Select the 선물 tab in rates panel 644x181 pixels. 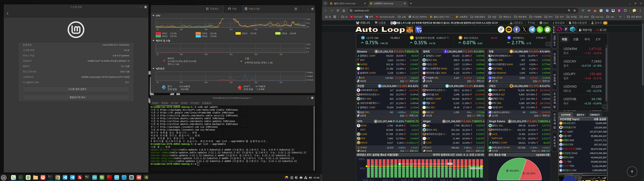click(576, 39)
